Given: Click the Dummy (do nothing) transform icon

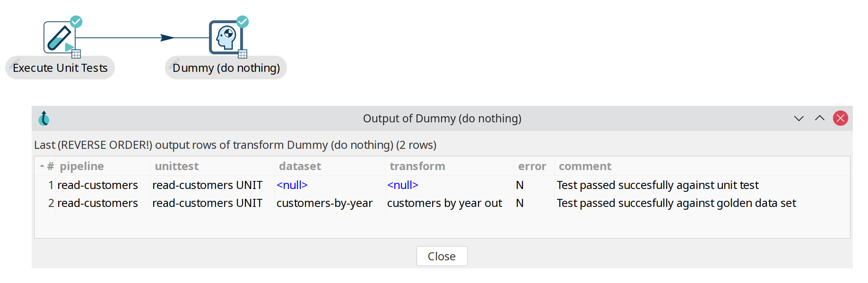Looking at the screenshot, I should (x=226, y=37).
